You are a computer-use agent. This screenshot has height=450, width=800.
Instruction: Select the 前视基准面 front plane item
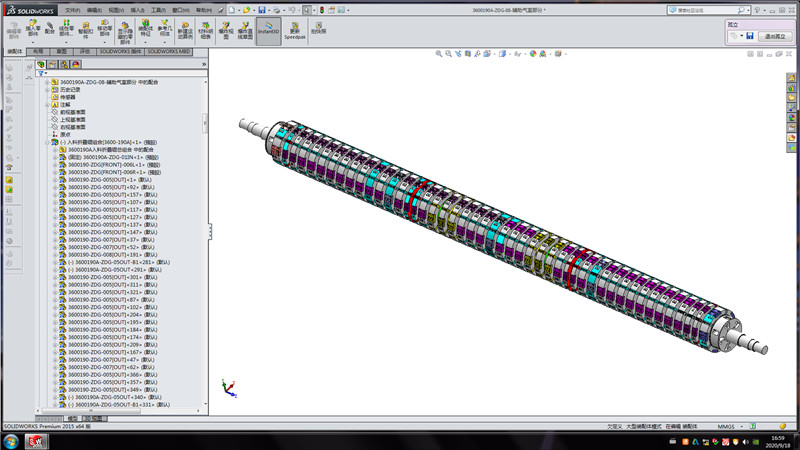[x=72, y=112]
